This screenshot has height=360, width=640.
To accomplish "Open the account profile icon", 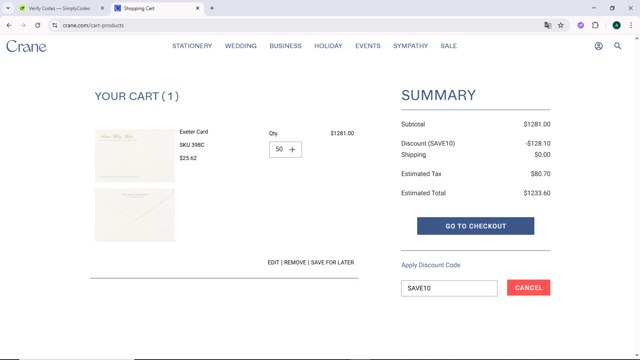I will pyautogui.click(x=598, y=46).
